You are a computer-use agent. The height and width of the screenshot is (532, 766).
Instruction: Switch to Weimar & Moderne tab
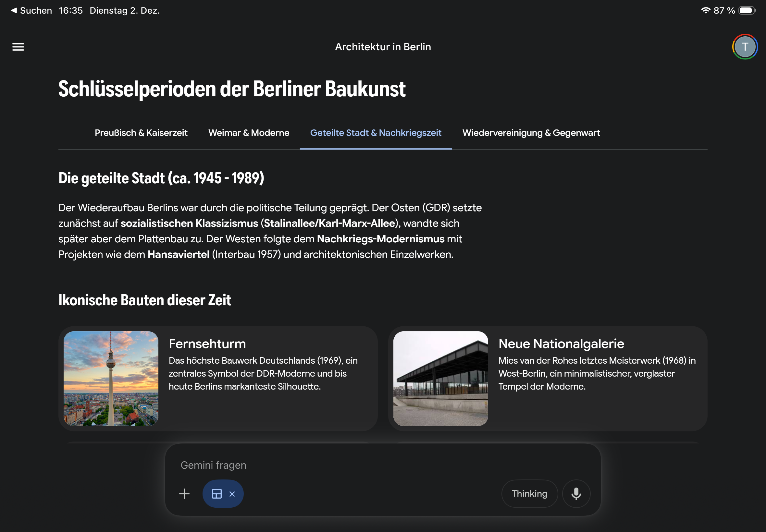tap(249, 133)
